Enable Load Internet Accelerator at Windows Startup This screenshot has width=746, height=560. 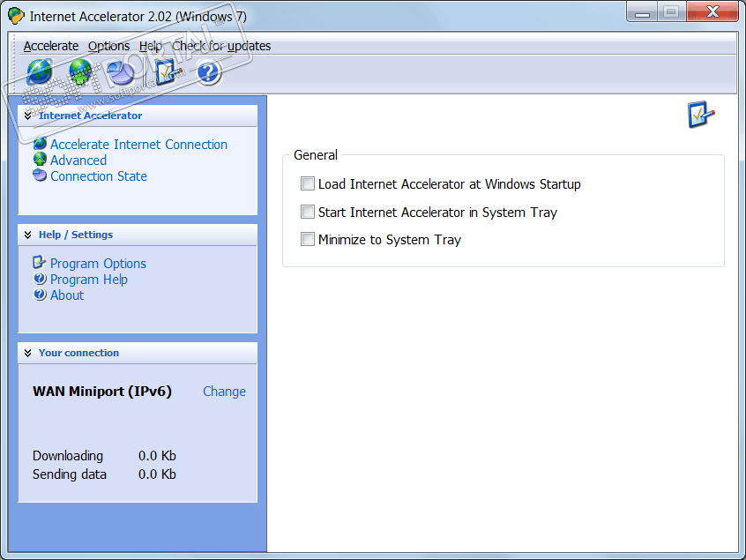click(308, 183)
